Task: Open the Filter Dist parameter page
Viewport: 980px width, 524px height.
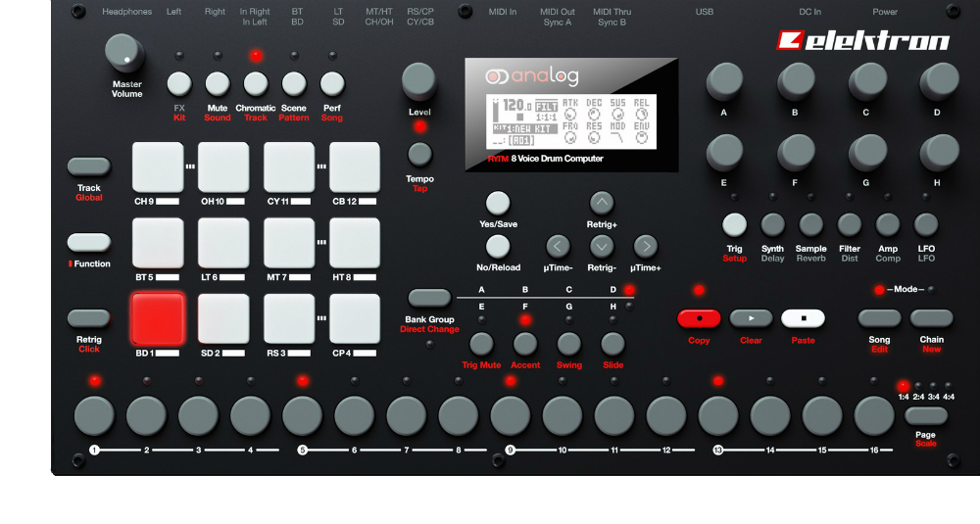Action: click(850, 225)
